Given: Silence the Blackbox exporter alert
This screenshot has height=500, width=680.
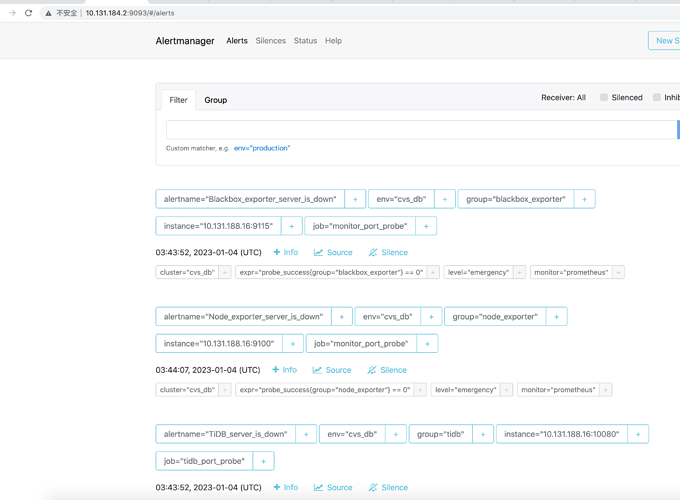Looking at the screenshot, I should pyautogui.click(x=388, y=252).
